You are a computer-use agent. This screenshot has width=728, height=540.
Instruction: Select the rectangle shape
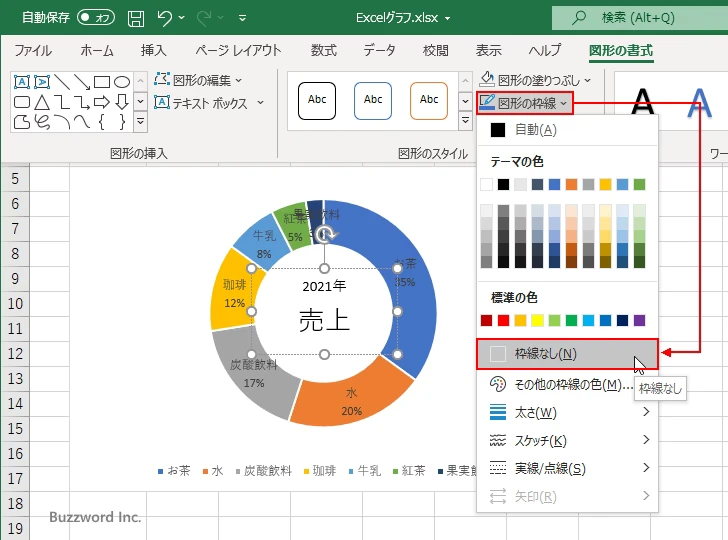click(x=102, y=82)
